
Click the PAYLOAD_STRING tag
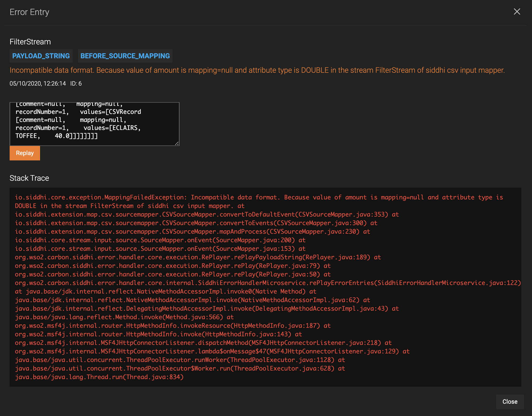tap(41, 56)
